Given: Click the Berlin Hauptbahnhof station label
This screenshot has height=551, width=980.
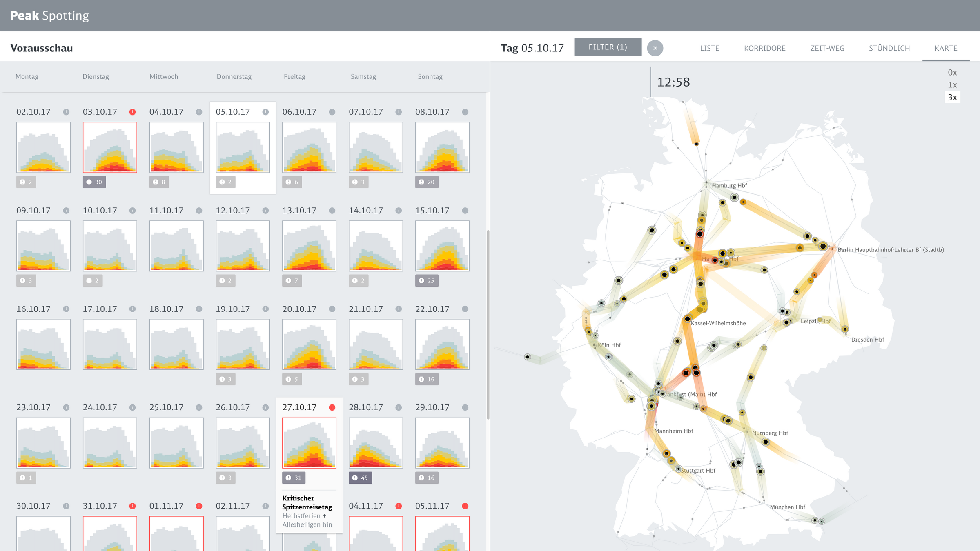Looking at the screenshot, I should 891,250.
